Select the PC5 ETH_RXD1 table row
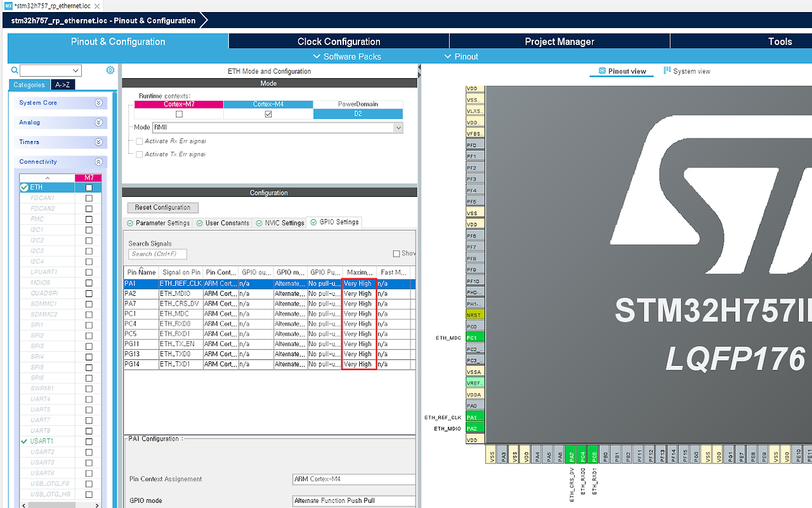This screenshot has width=812, height=508. pos(270,333)
